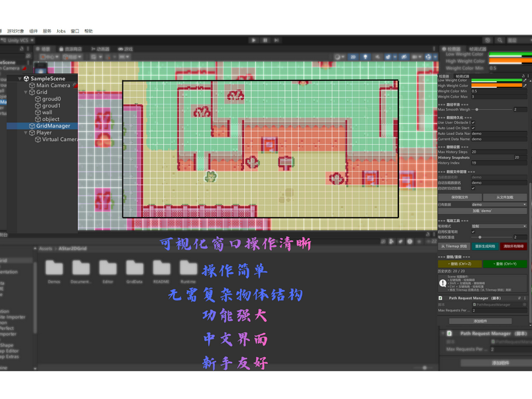Pick High Weight Color with eyedropper

pyautogui.click(x=525, y=86)
